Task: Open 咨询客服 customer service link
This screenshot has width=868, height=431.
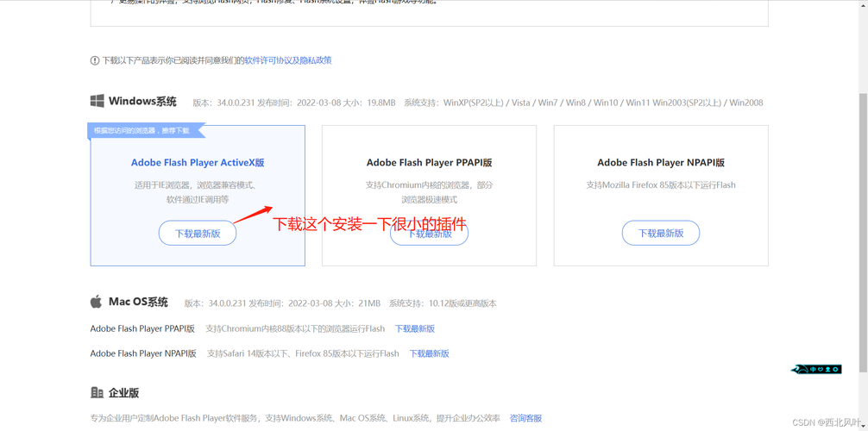Action: (525, 418)
